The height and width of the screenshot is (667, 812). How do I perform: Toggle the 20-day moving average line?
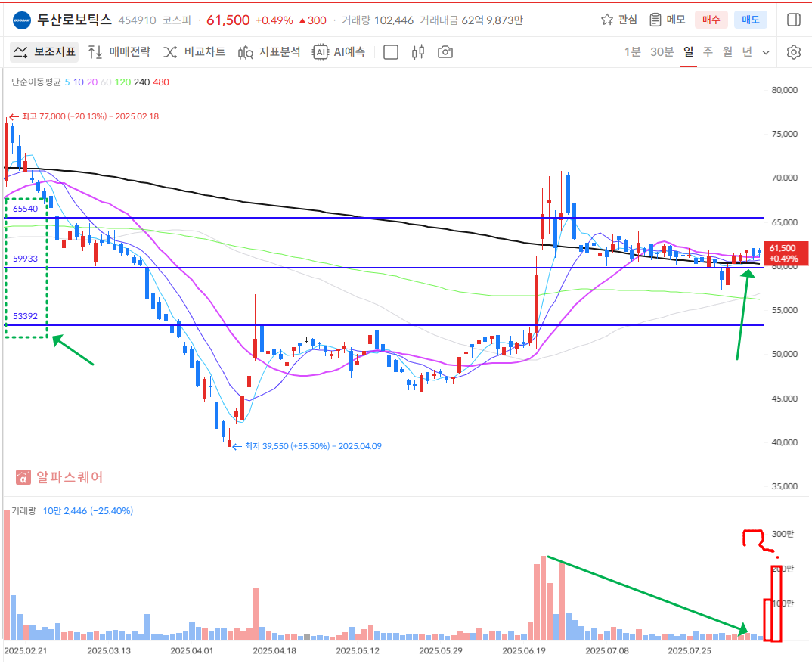point(92,82)
